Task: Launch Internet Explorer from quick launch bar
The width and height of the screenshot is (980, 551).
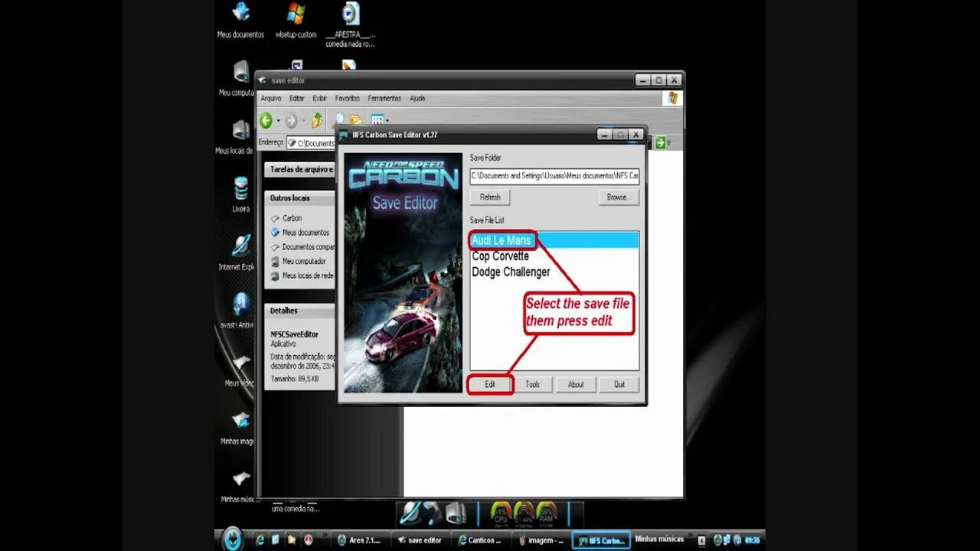Action: click(260, 540)
